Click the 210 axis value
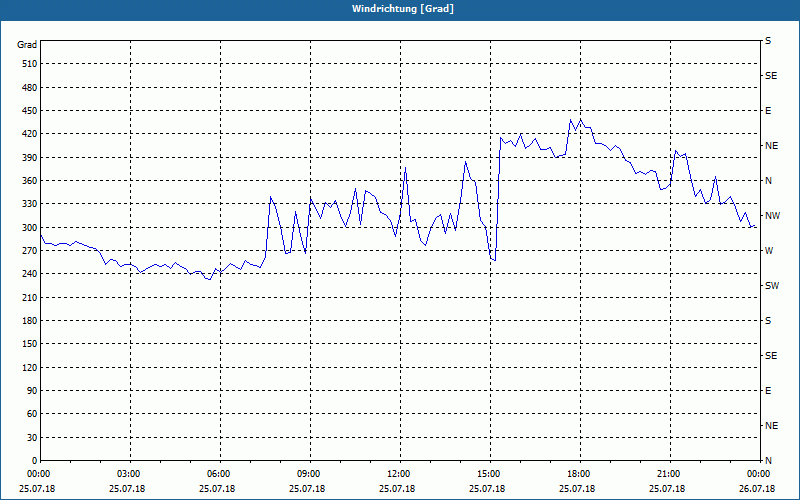Viewport: 800px width, 500px height. (30, 297)
